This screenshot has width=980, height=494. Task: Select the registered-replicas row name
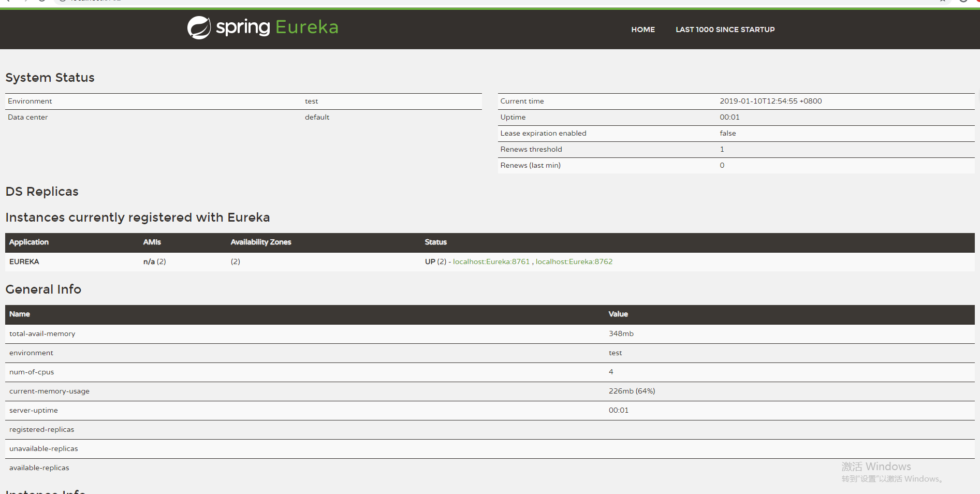[42, 429]
